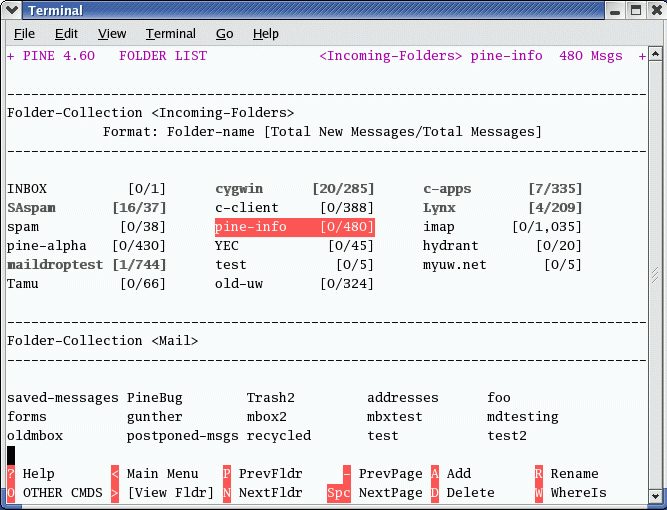Click the '?' Help key indicator
The image size is (667, 510).
(11, 474)
